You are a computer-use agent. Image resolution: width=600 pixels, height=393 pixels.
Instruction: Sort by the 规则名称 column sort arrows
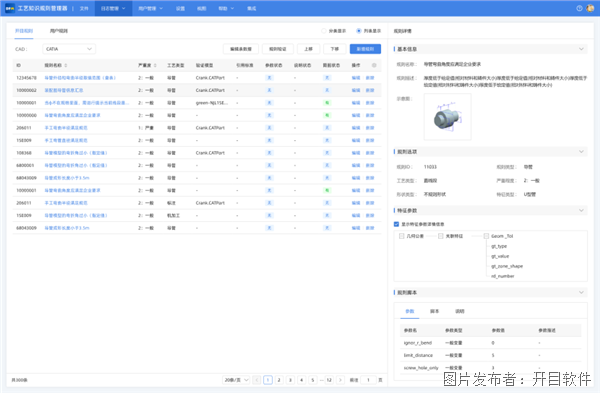coord(66,65)
